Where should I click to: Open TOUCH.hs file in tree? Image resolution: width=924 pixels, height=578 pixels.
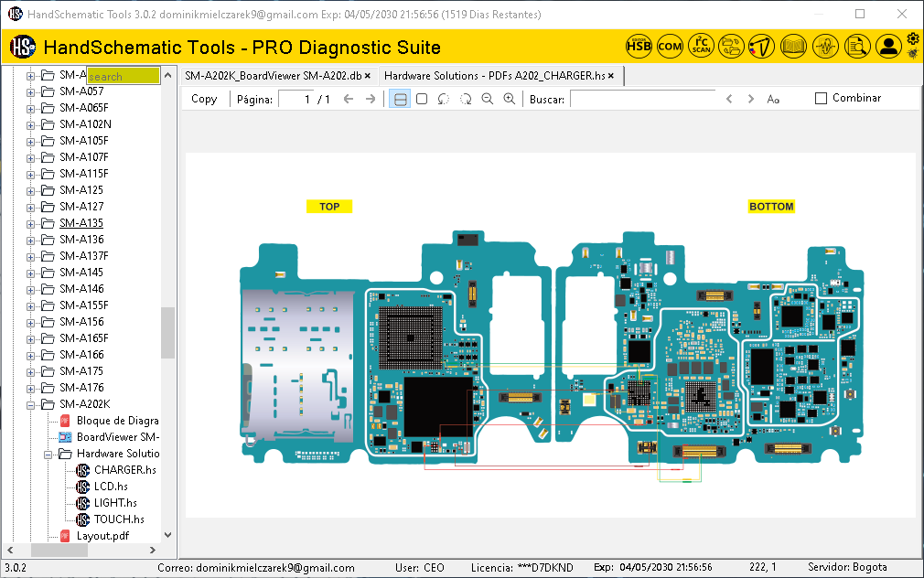(x=119, y=519)
